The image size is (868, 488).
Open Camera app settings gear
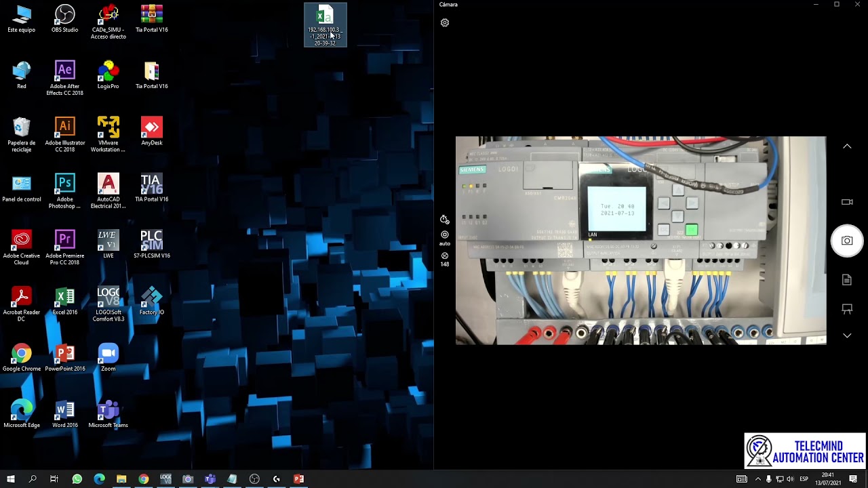pos(445,23)
